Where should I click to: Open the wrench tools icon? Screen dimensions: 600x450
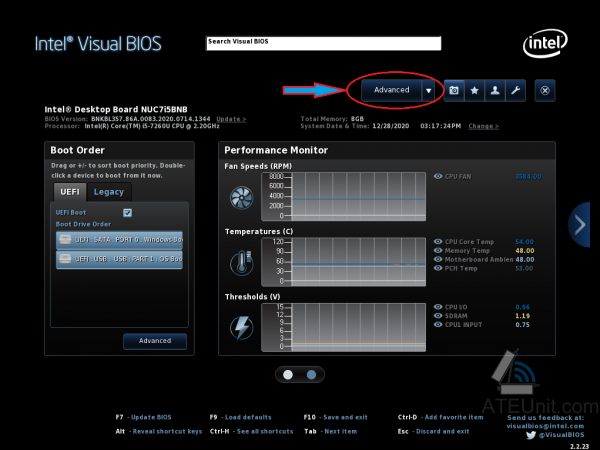(514, 90)
